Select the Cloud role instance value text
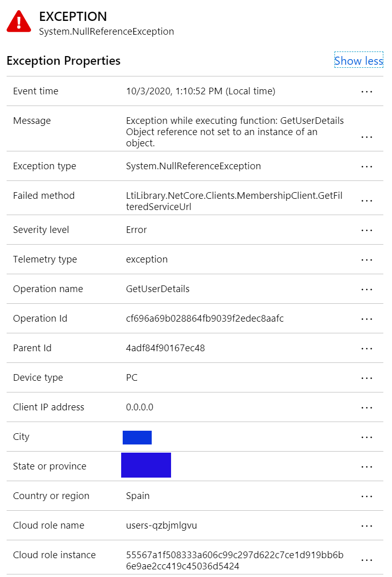Image resolution: width=392 pixels, height=577 pixels. [x=234, y=558]
